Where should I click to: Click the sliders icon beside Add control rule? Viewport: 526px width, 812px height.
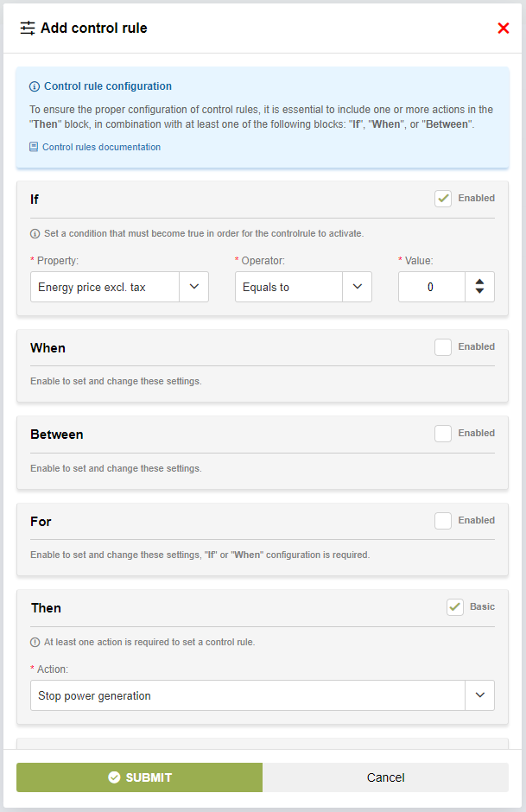pyautogui.click(x=28, y=29)
